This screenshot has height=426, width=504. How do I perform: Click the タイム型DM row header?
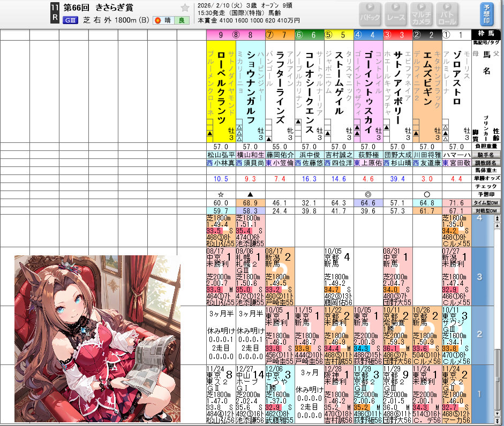[486, 203]
